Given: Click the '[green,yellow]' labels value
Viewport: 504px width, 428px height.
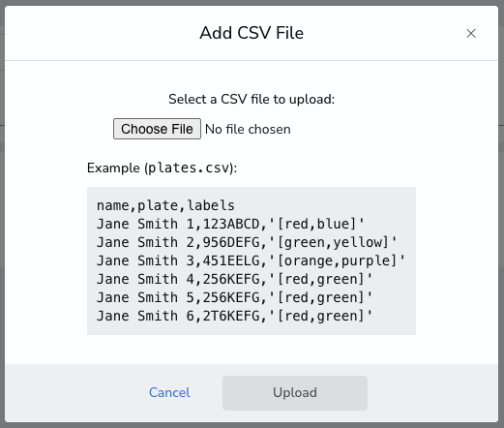Looking at the screenshot, I should (333, 242).
